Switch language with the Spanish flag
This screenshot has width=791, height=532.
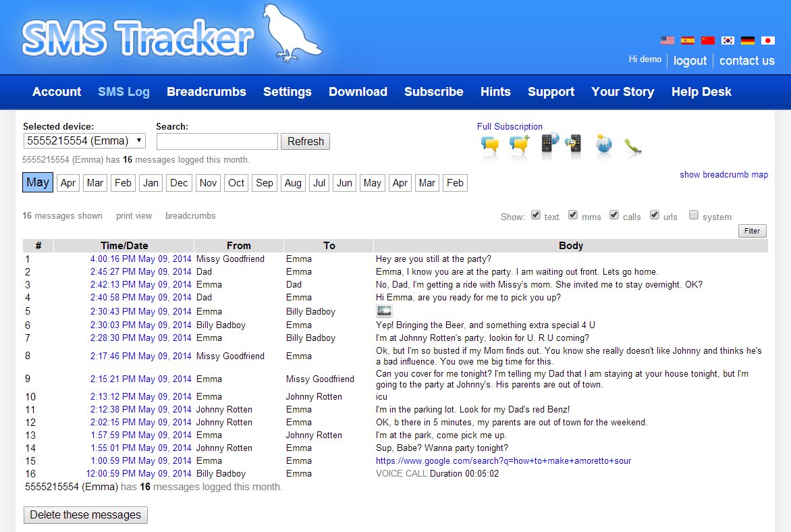point(688,41)
